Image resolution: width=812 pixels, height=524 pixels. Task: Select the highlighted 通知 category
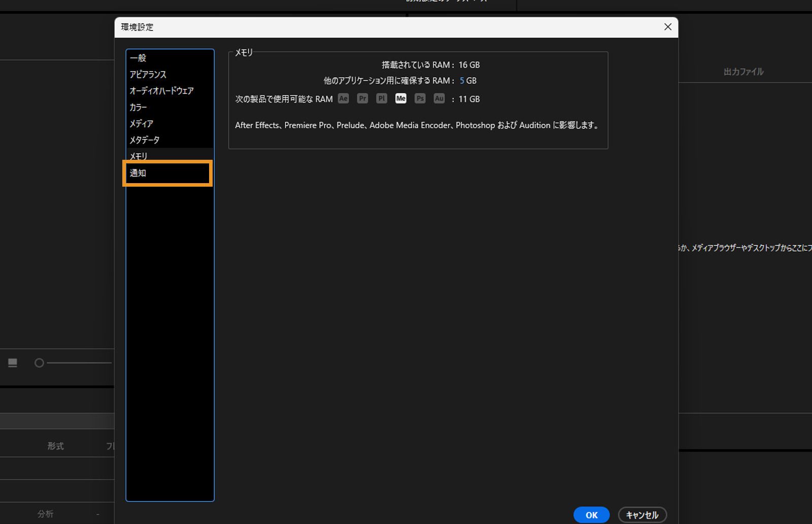click(138, 173)
